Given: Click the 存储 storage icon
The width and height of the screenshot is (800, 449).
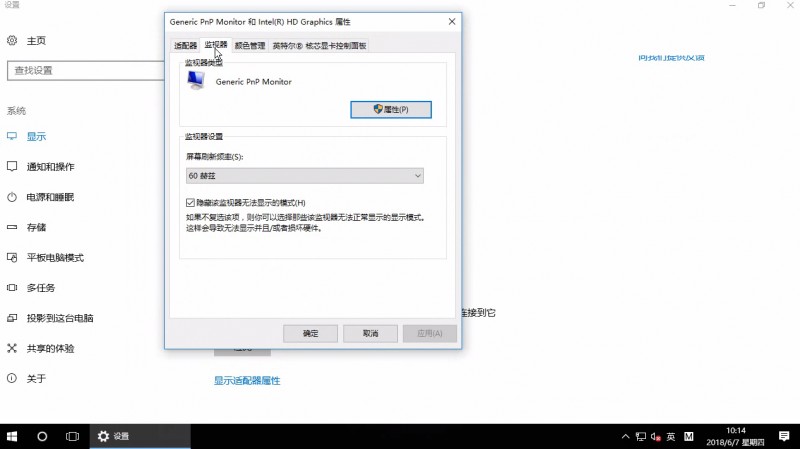Looking at the screenshot, I should click(12, 227).
